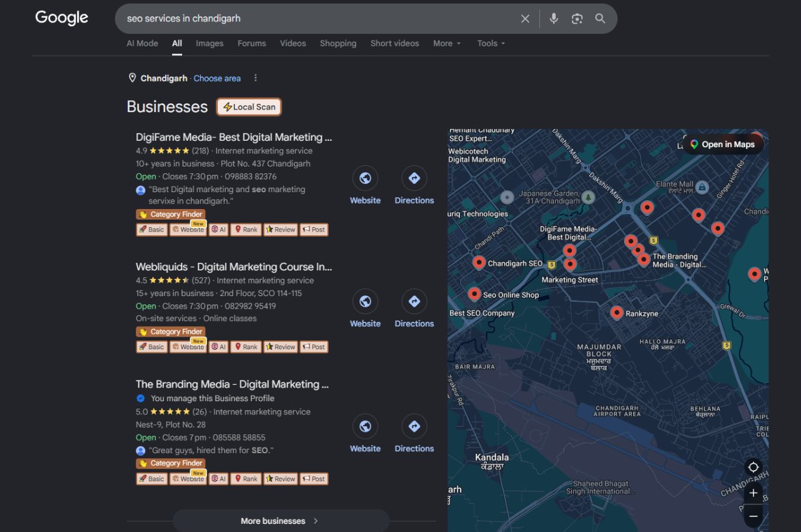801x532 pixels.
Task: Open the three-dot location options menu
Action: (255, 78)
